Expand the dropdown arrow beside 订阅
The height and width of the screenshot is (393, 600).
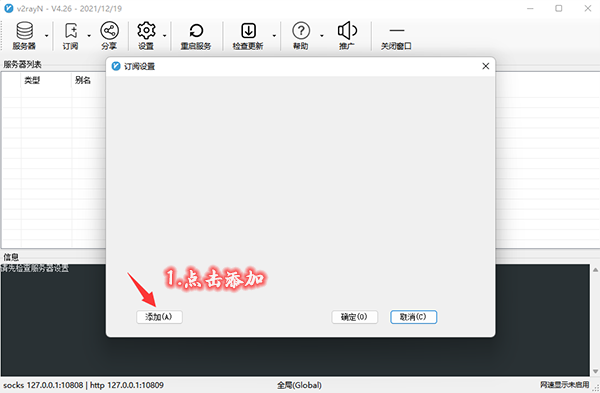pyautogui.click(x=89, y=36)
